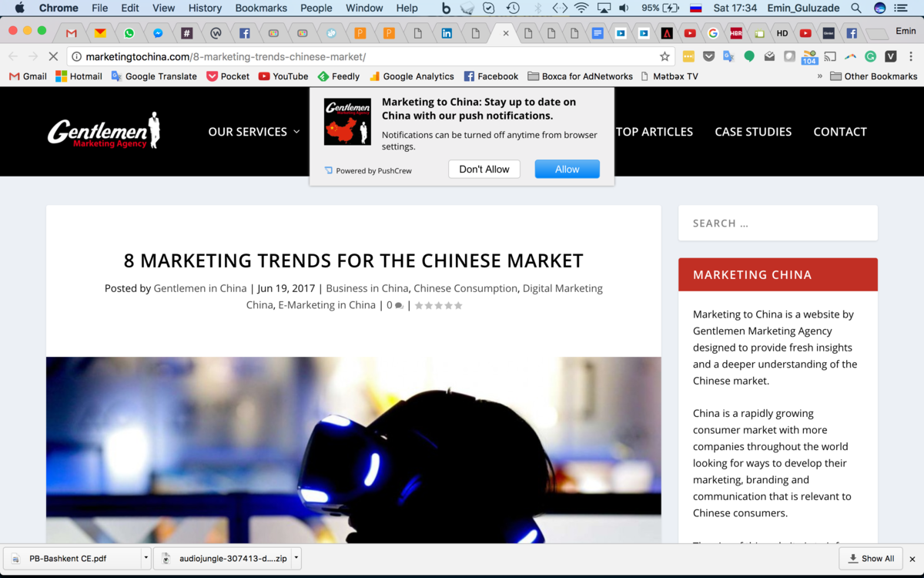Screen dimensions: 924x578
Task: Switch to the Messenger tab
Action: point(158,33)
